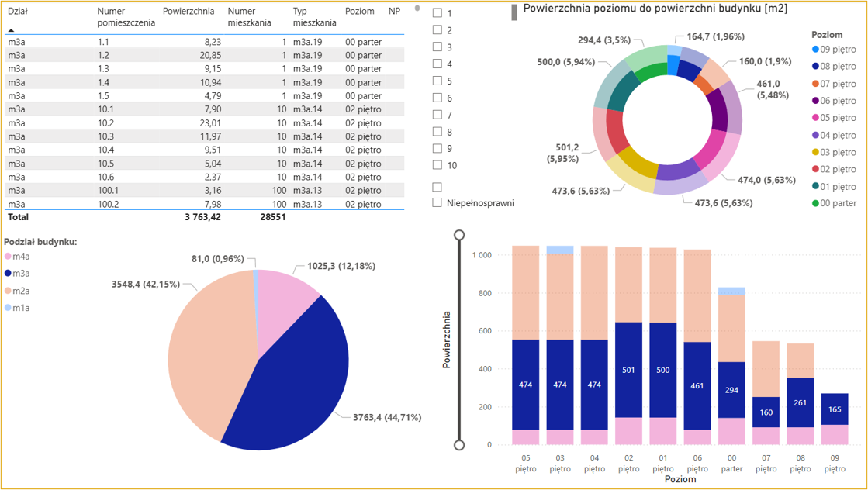
Task: Click the m1a legend color dot
Action: [x=8, y=307]
